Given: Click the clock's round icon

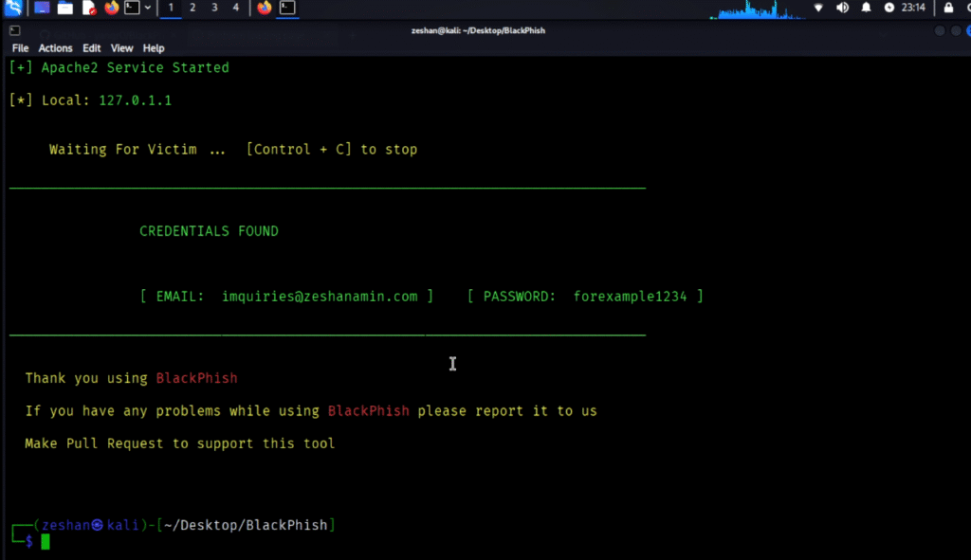Looking at the screenshot, I should pos(889,8).
